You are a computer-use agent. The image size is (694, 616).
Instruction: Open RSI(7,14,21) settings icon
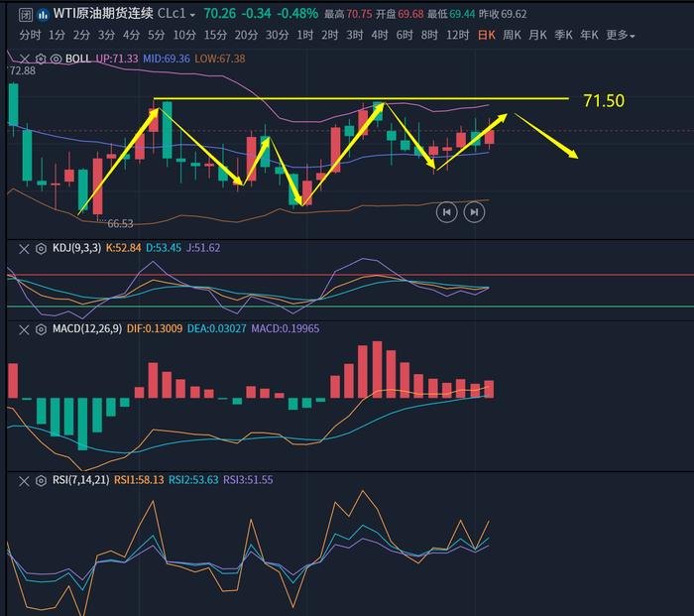coord(41,480)
